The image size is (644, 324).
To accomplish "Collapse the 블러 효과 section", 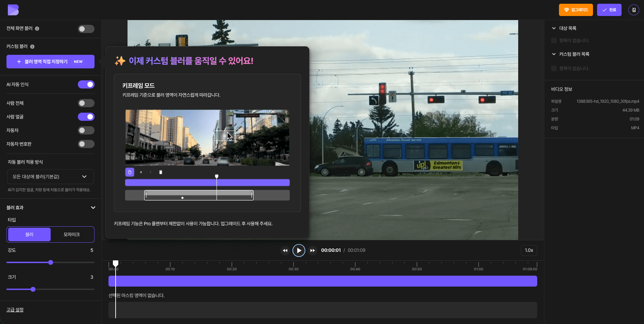I will click(x=93, y=208).
